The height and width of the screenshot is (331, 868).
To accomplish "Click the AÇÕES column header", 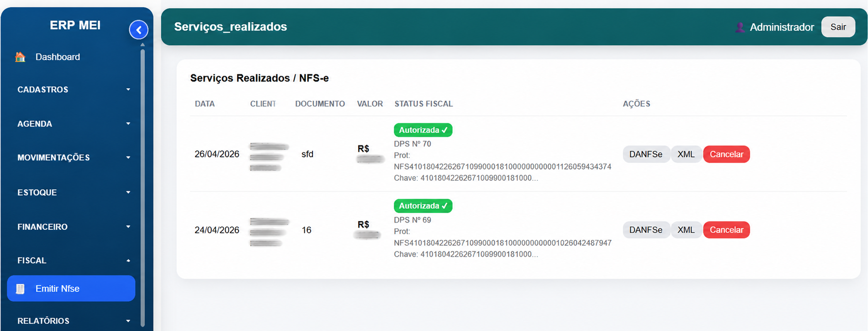I will pos(637,104).
